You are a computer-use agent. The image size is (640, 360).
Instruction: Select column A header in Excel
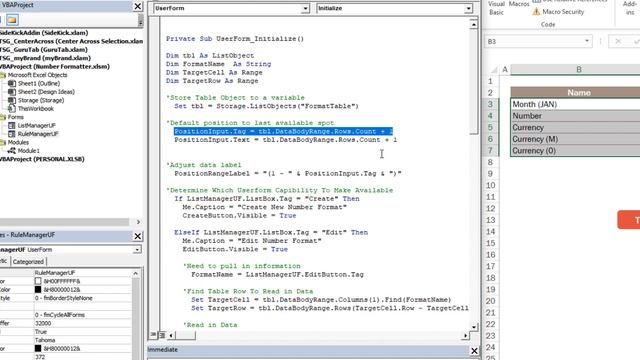click(505, 69)
